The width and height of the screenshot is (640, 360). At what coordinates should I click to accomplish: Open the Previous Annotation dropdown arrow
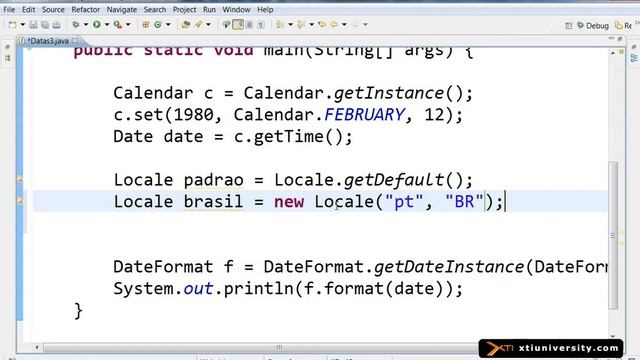pyautogui.click(x=311, y=25)
